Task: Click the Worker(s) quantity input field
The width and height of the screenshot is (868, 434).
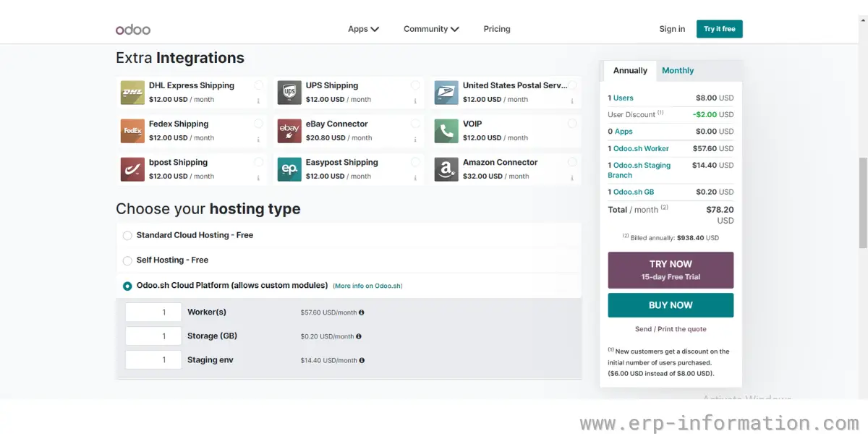Action: [x=153, y=312]
